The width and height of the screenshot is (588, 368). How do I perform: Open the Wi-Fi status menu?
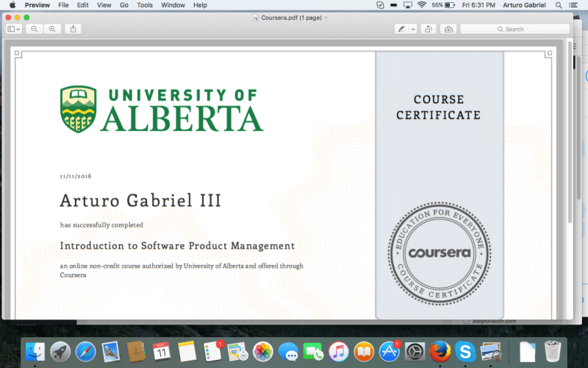[422, 5]
